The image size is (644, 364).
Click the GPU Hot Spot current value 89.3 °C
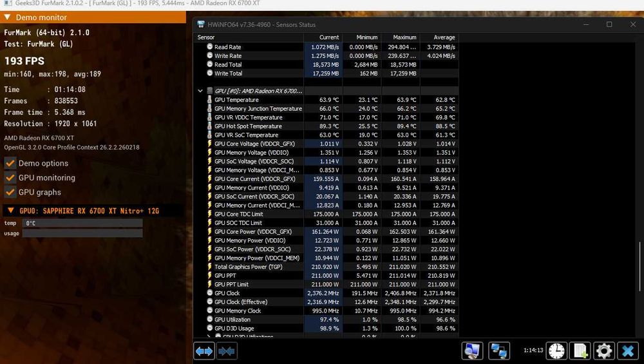(329, 126)
